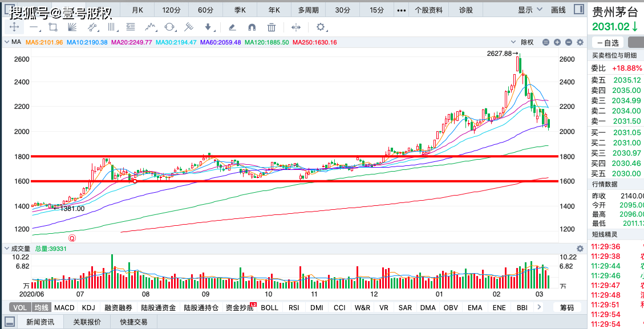Expand the 显示 display dropdown
The image size is (644, 329).
tap(530, 10)
